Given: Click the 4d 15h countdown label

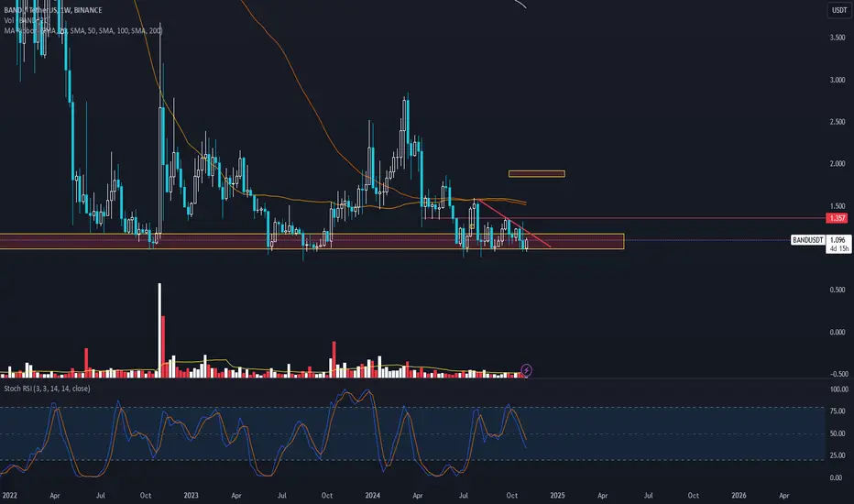Looking at the screenshot, I should [x=838, y=248].
